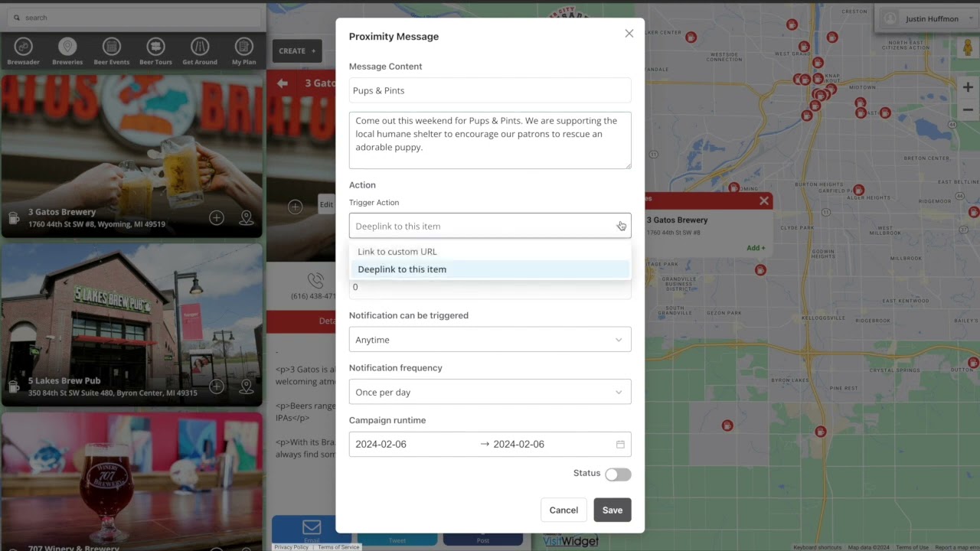The width and height of the screenshot is (980, 551).
Task: Click Report a map error link
Action: click(x=955, y=547)
